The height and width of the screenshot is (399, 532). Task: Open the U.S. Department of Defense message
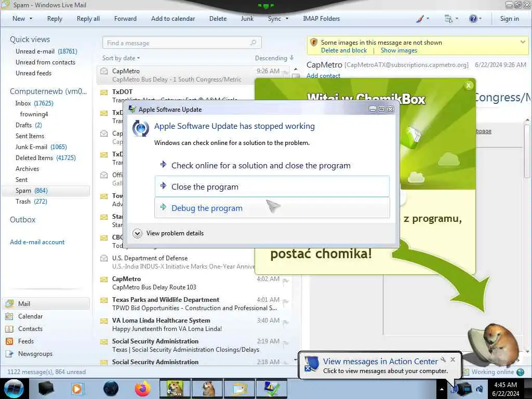point(177,262)
